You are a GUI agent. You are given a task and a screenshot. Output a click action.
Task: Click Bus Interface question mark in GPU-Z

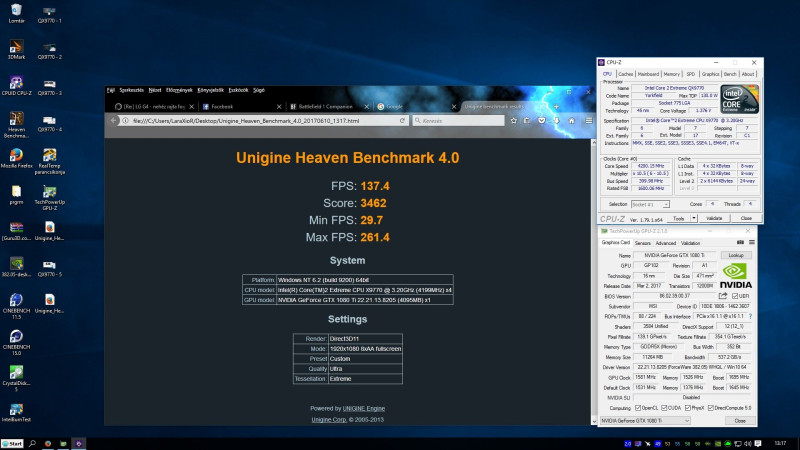click(750, 316)
